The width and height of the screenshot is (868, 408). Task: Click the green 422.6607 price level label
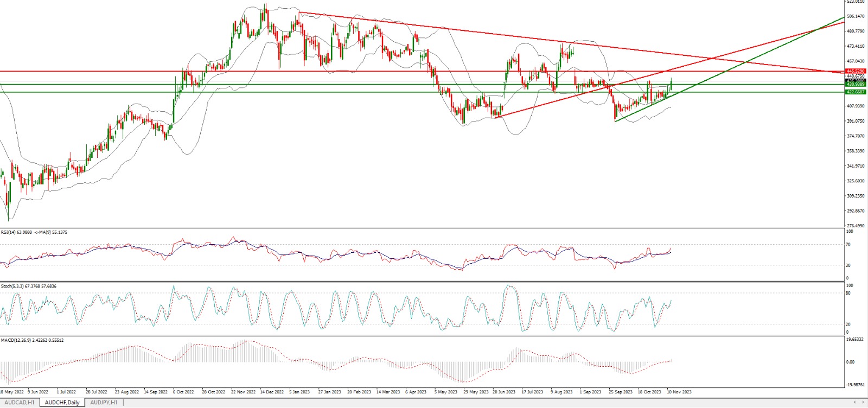(856, 92)
